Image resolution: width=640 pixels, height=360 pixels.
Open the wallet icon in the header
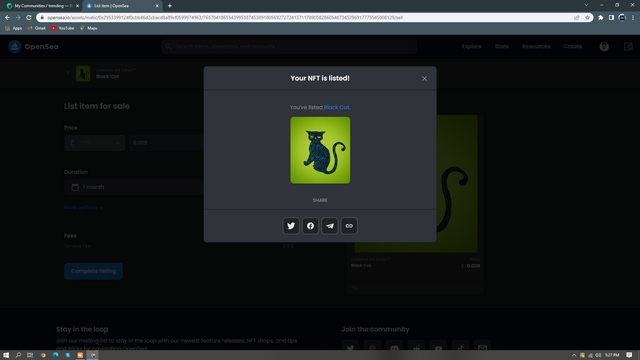(628, 47)
